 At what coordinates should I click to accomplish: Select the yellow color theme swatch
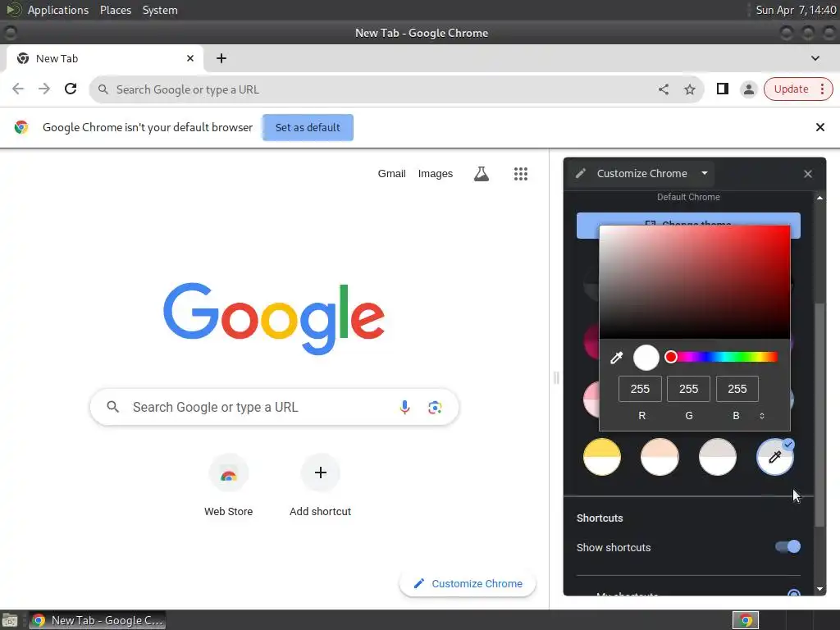coord(602,457)
